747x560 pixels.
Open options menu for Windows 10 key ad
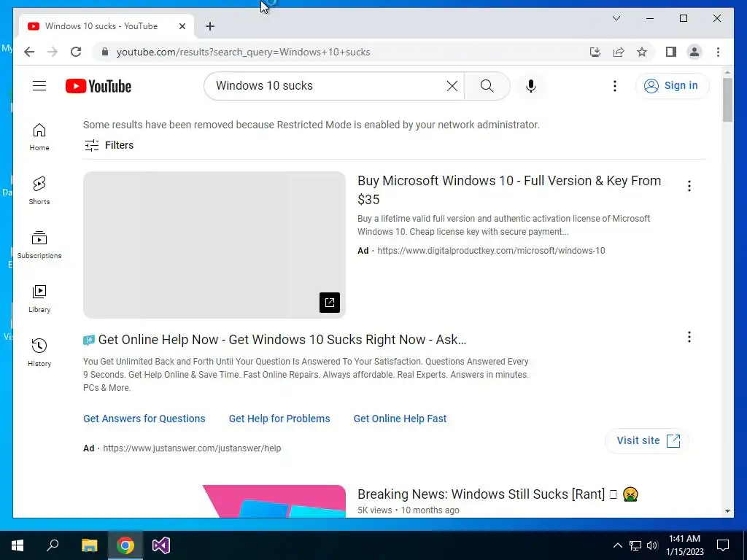(x=689, y=186)
